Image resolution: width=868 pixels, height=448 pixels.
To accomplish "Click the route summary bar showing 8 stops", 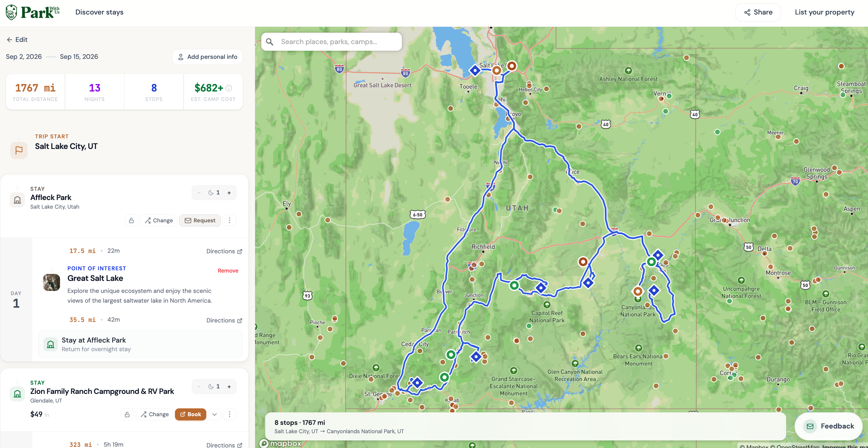I will point(526,427).
